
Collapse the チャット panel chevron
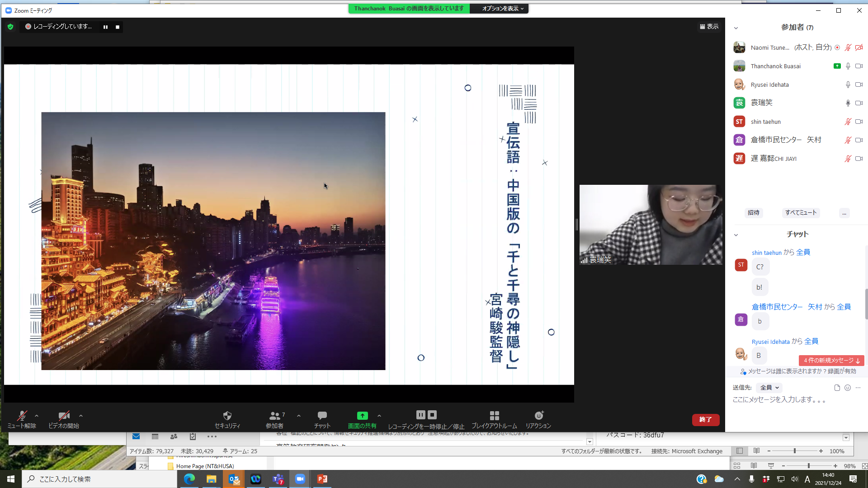pyautogui.click(x=736, y=235)
